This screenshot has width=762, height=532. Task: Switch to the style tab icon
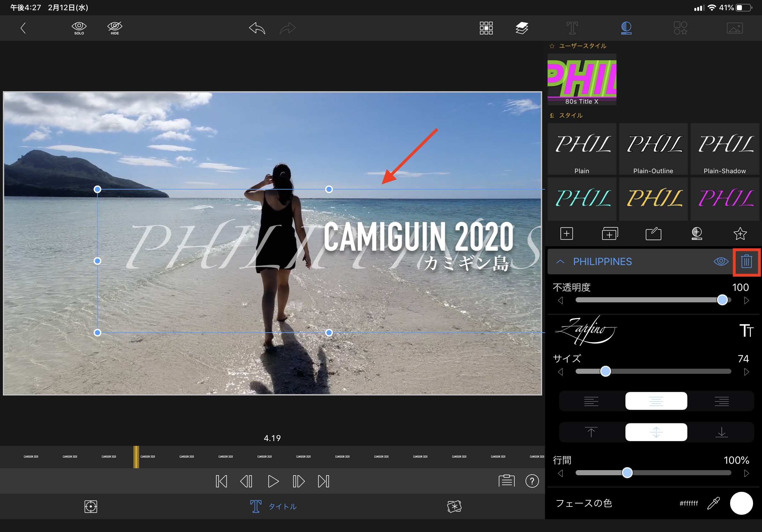coord(626,28)
